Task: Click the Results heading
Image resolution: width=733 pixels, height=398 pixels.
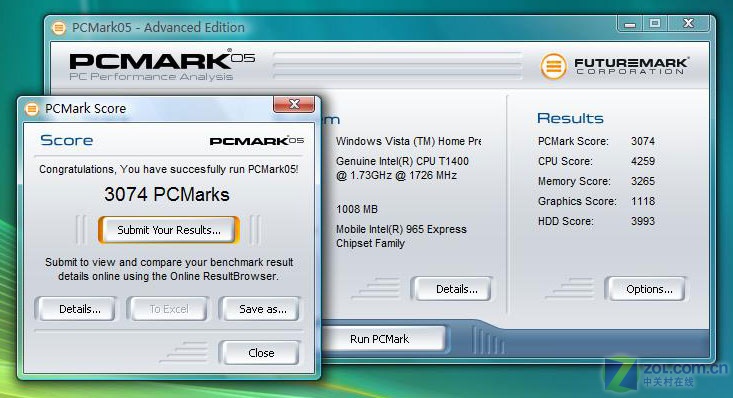Action: tap(570, 118)
